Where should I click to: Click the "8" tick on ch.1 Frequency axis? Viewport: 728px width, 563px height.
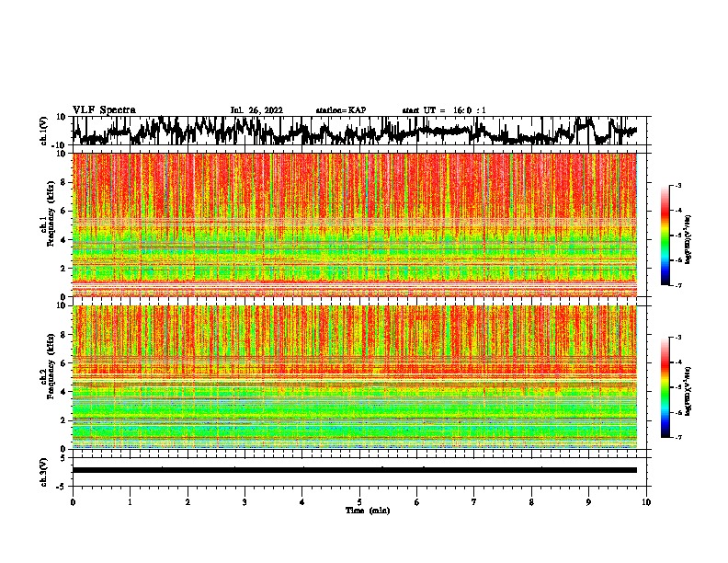coord(64,182)
